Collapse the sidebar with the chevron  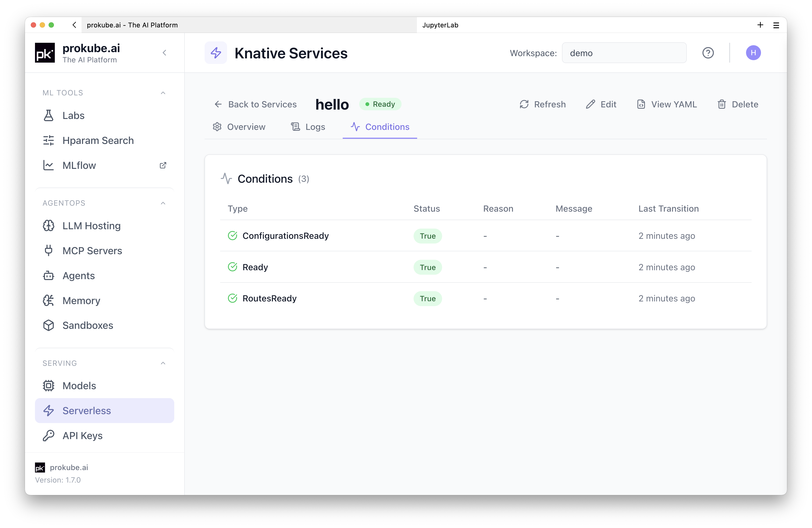(164, 53)
